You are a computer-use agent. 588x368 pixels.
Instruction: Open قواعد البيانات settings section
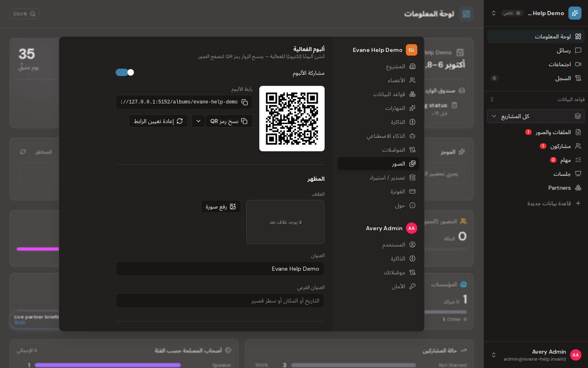pyautogui.click(x=378, y=94)
